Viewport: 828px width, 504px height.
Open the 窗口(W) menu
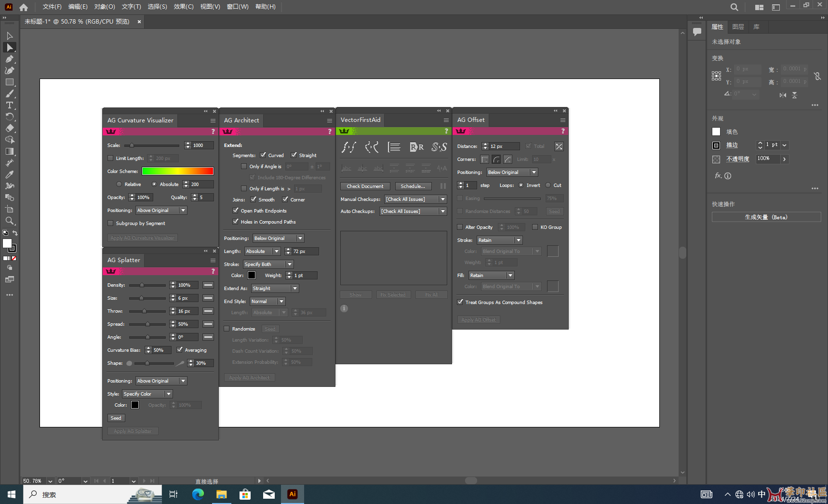click(x=238, y=7)
